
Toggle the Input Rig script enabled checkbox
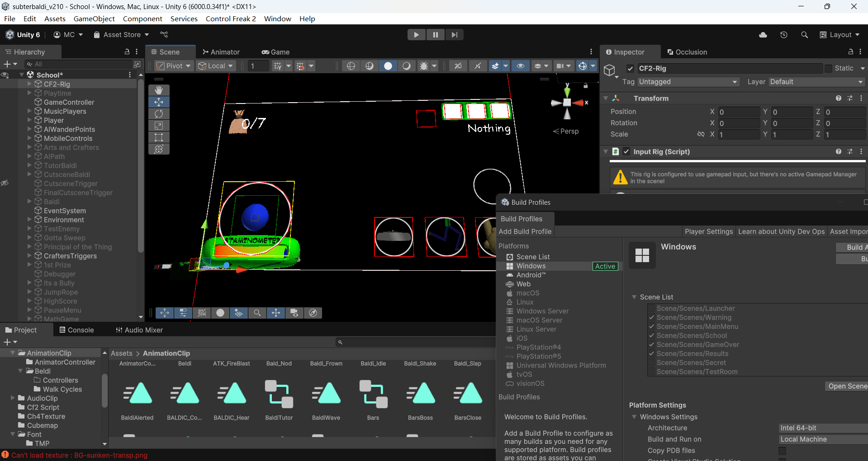(626, 151)
